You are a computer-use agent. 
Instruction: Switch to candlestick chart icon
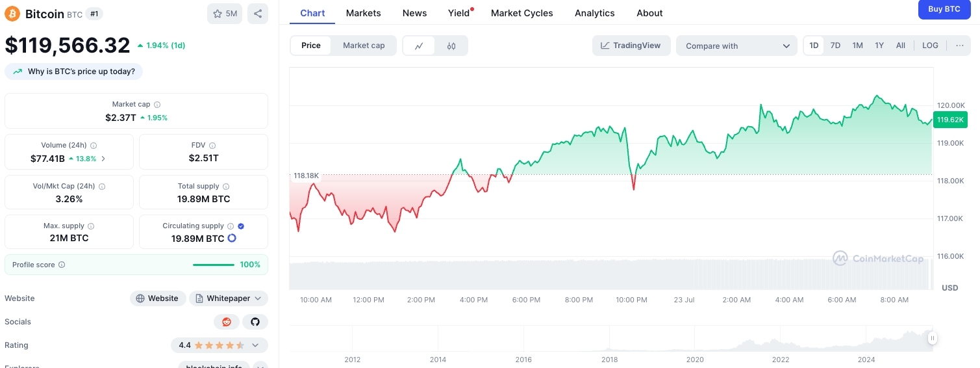[451, 46]
